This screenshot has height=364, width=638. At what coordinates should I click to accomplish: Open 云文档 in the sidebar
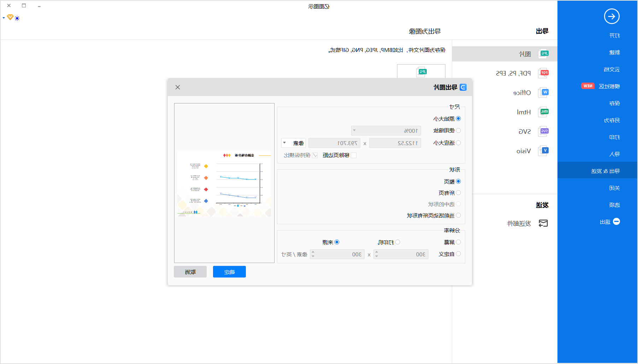[612, 70]
